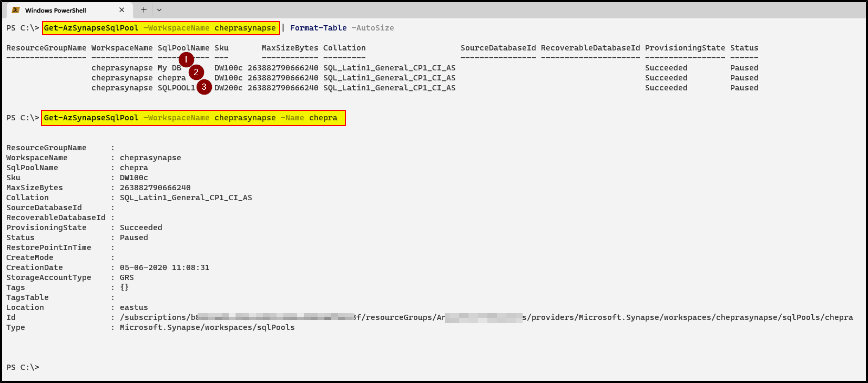Click the Succeeded value in detail list
Screen dimensions: 868x383
tap(141, 227)
